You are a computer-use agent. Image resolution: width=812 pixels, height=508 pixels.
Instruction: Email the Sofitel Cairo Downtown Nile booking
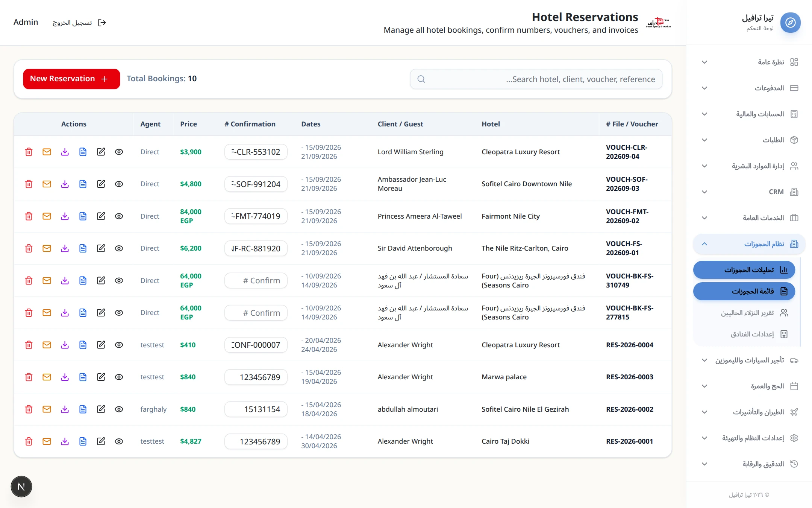tap(47, 184)
